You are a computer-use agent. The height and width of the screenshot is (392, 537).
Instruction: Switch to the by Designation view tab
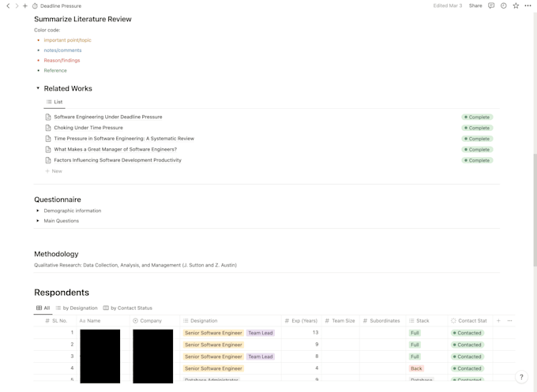point(77,308)
